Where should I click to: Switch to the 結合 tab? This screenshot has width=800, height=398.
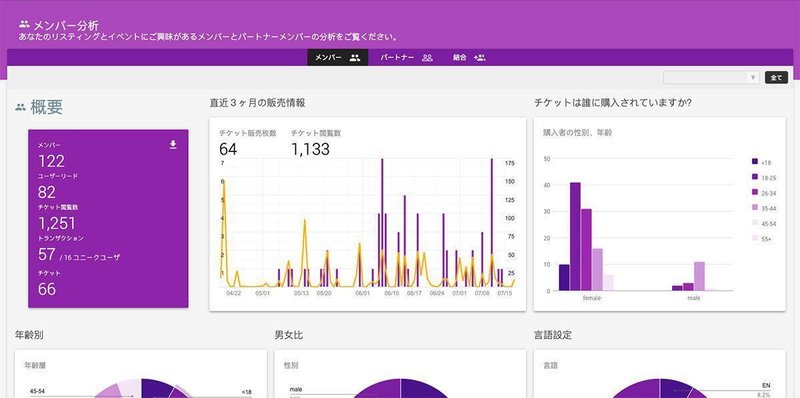point(469,58)
